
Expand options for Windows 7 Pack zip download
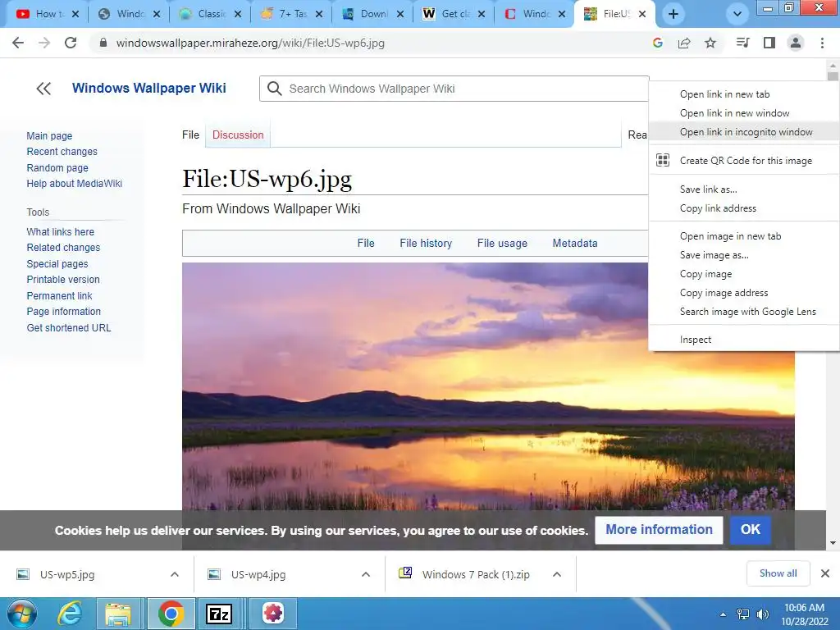click(557, 574)
